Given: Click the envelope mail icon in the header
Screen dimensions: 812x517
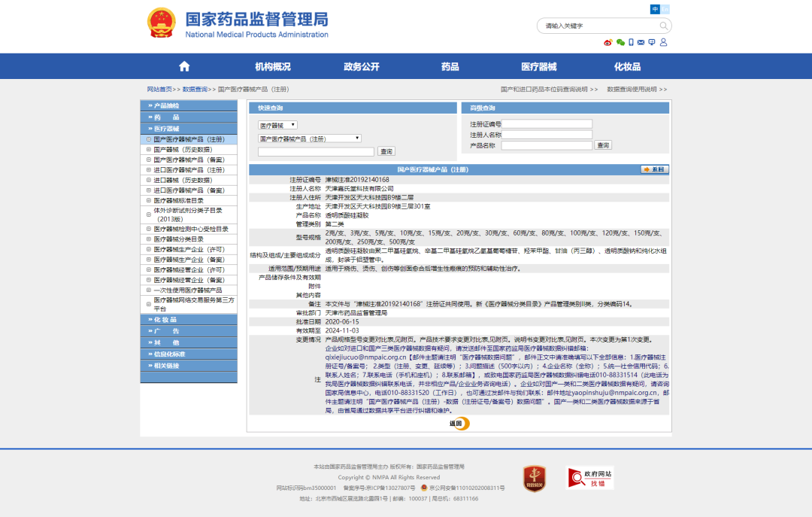Looking at the screenshot, I should click(641, 43).
